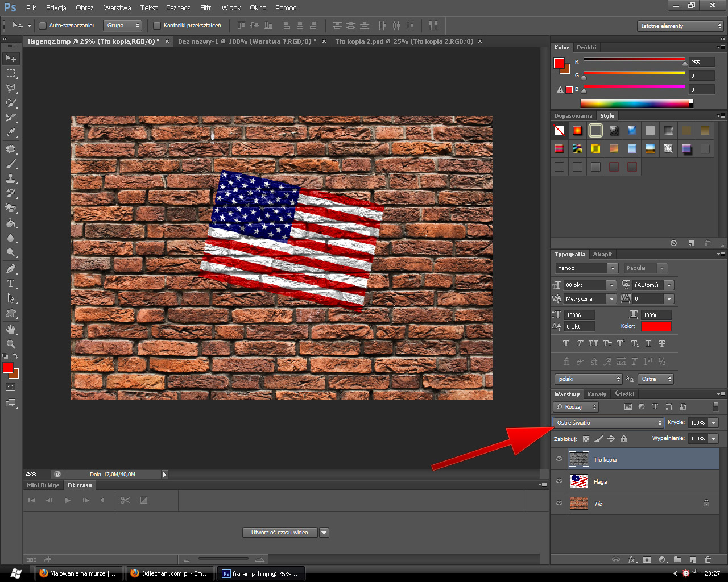Toggle faux bold text style
This screenshot has height=582, width=728.
(566, 344)
